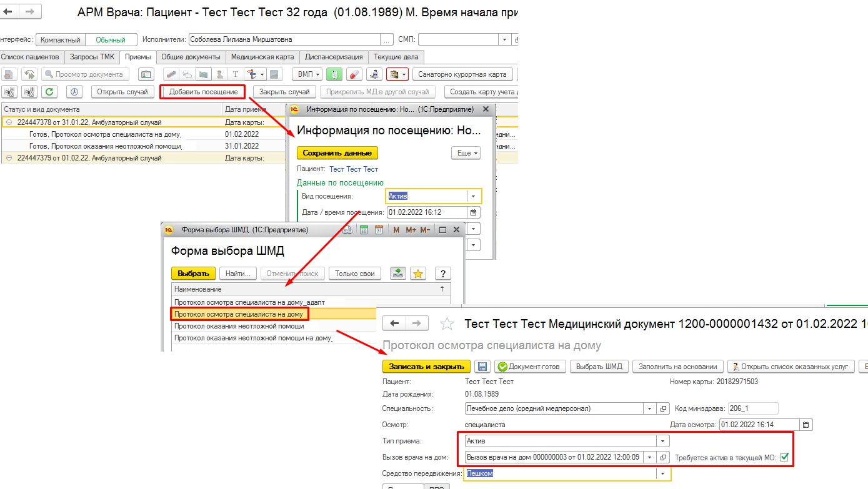Open the Общие документы tab
This screenshot has width=868, height=489.
pos(191,57)
